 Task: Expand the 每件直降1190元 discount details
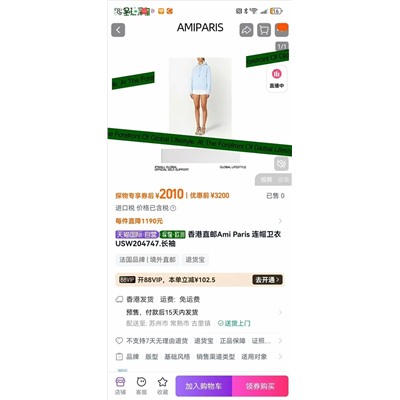tap(200, 221)
